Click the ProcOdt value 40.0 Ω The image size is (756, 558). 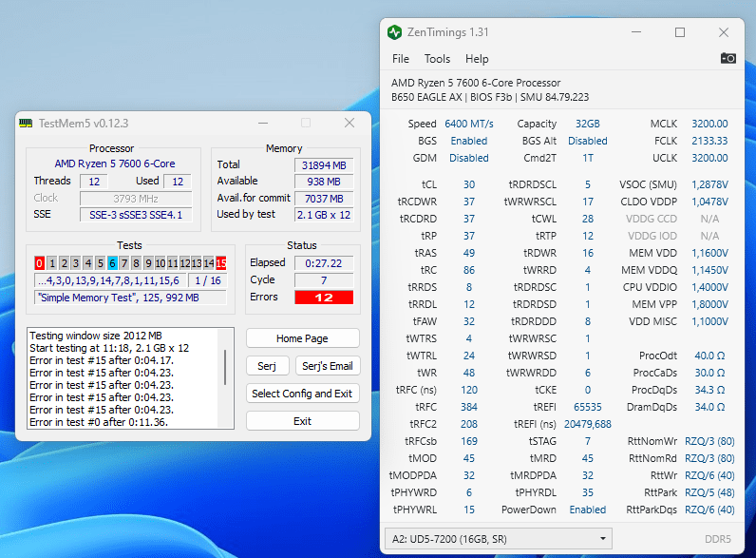(x=709, y=356)
